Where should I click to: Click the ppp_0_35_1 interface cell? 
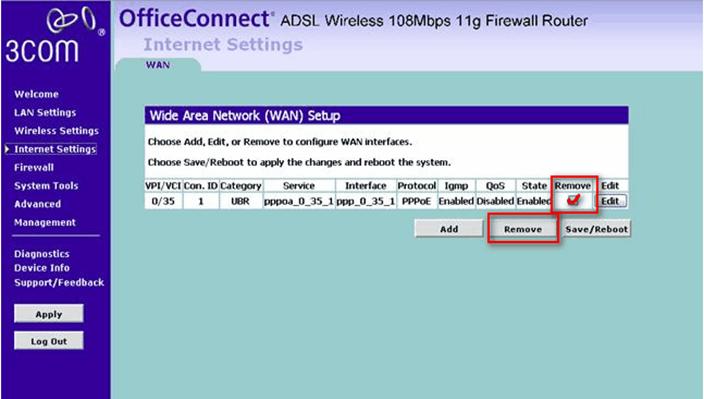pyautogui.click(x=365, y=201)
